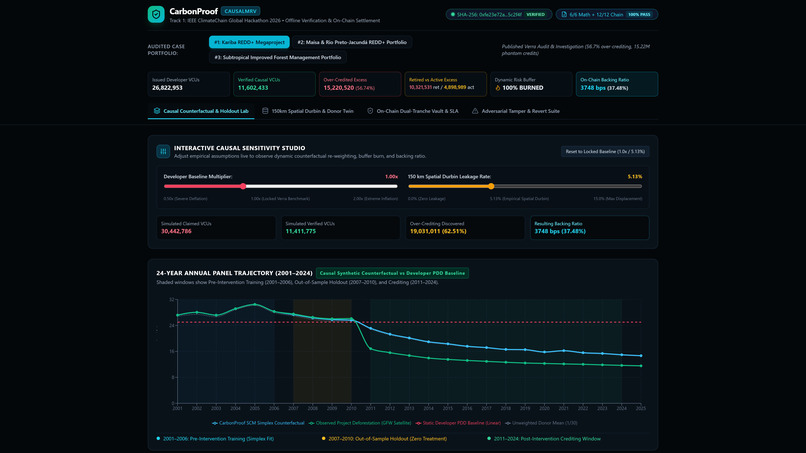
Task: Click the 2011 data point on the green deforestation line
Action: pos(371,349)
